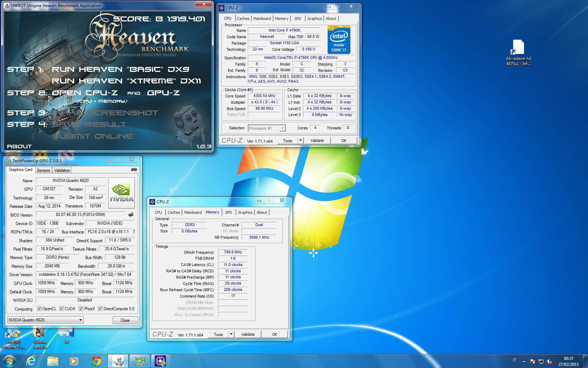Switch to Validation tab in GPU-Z
Viewport: 588px width, 368px height.
click(62, 170)
